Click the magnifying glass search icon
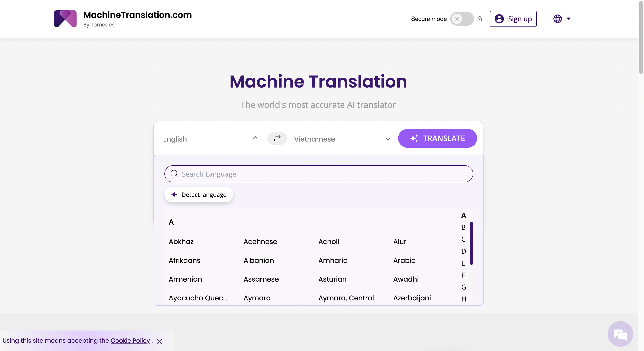Screen dimensions: 644x351 pyautogui.click(x=174, y=174)
